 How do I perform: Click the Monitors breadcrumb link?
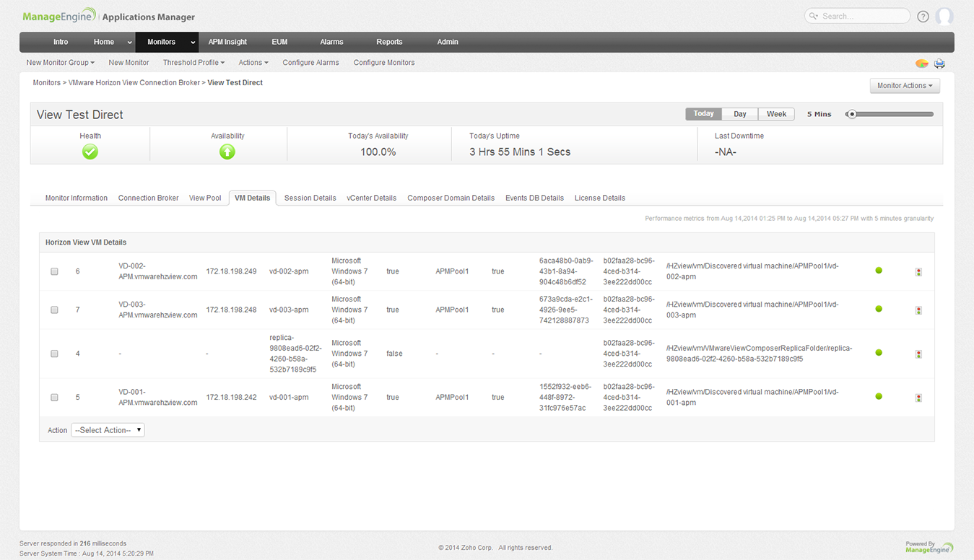47,83
